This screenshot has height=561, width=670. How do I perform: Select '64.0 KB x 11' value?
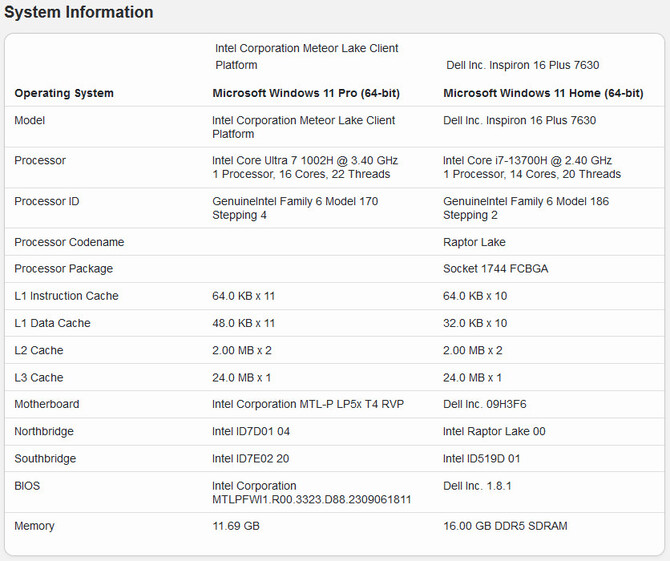[244, 296]
